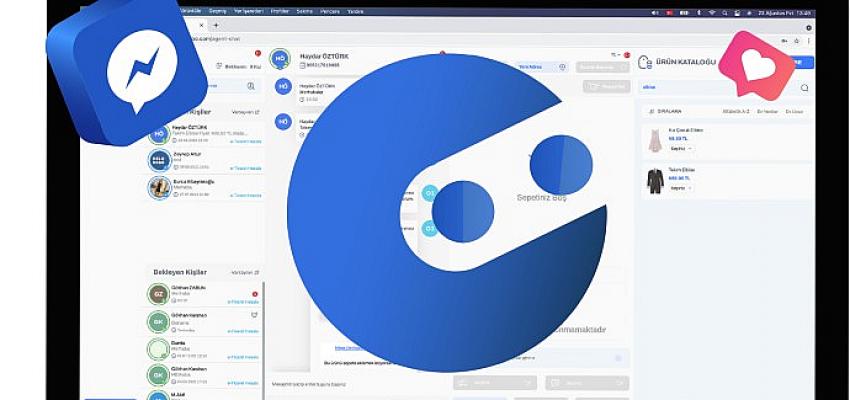Click the Bekleyen Kişiler heading

(x=179, y=272)
